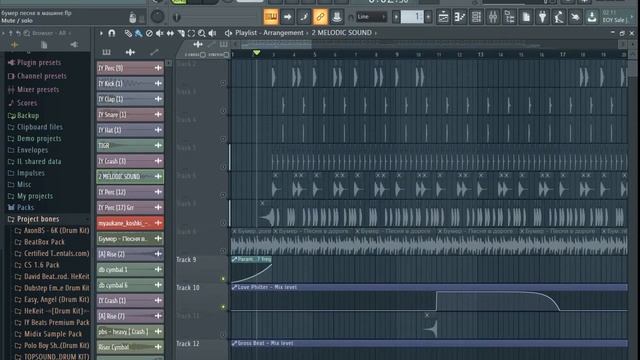This screenshot has width=640, height=360.
Task: Switch to the audio clips picker tab
Action: (130, 52)
